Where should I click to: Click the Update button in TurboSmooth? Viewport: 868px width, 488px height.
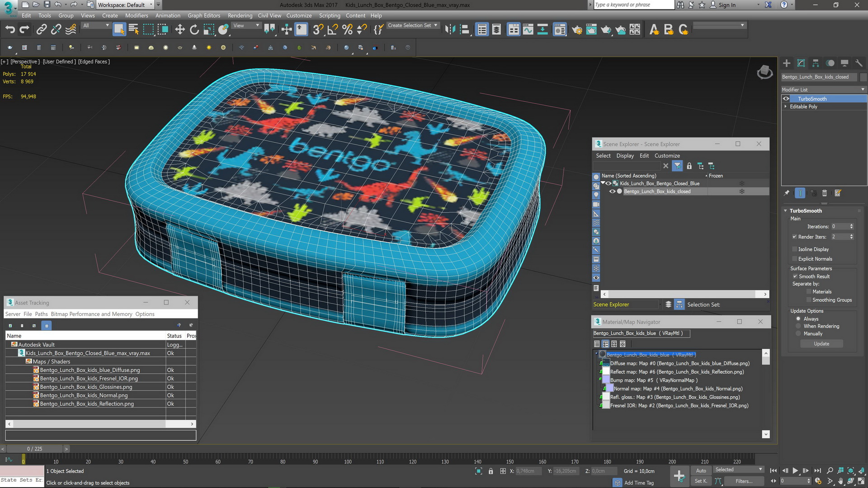point(821,344)
